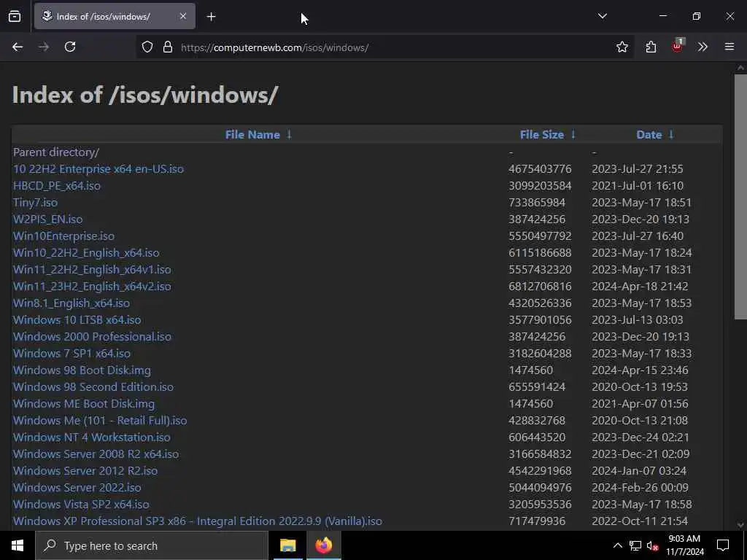Click Date descending sort arrow
This screenshot has width=747, height=560.
tap(671, 135)
